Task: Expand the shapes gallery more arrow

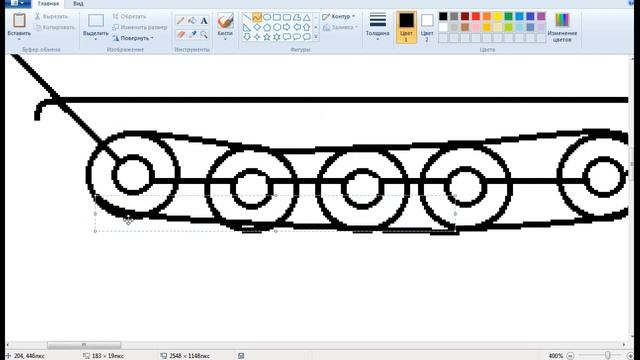Action: pyautogui.click(x=316, y=37)
